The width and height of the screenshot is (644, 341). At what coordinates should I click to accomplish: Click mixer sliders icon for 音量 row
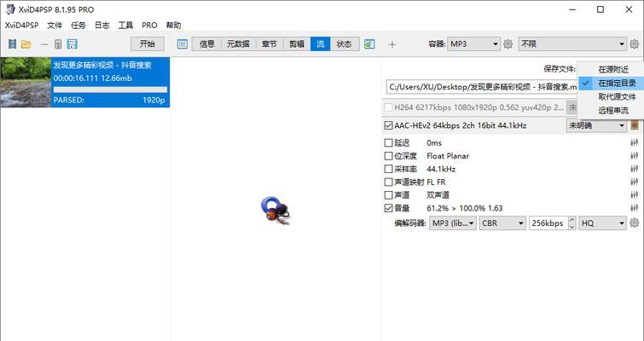[634, 208]
